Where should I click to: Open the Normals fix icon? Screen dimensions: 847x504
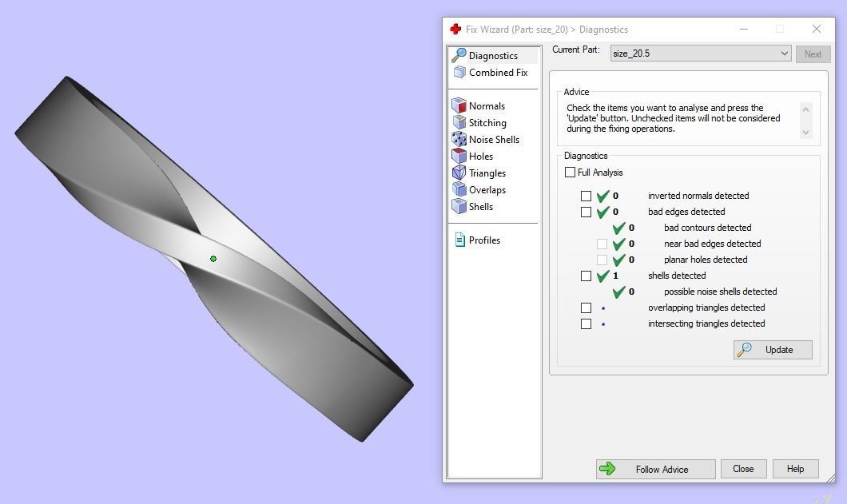coord(459,105)
